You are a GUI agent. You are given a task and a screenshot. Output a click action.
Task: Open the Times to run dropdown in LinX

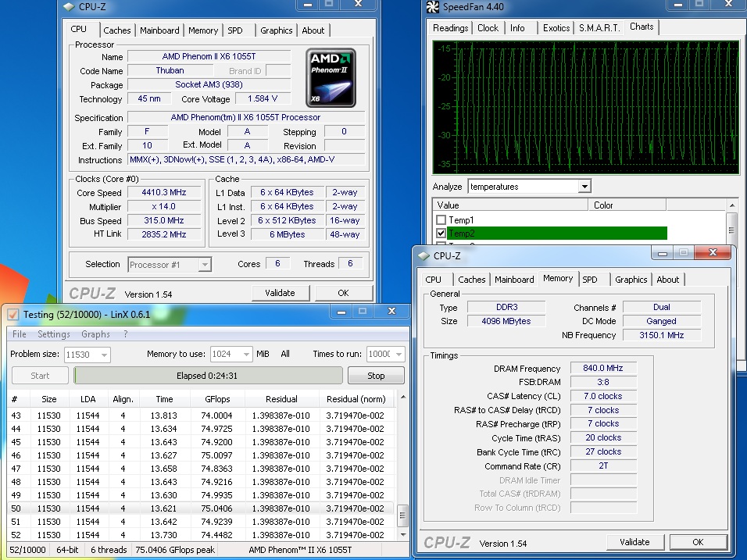click(x=399, y=355)
